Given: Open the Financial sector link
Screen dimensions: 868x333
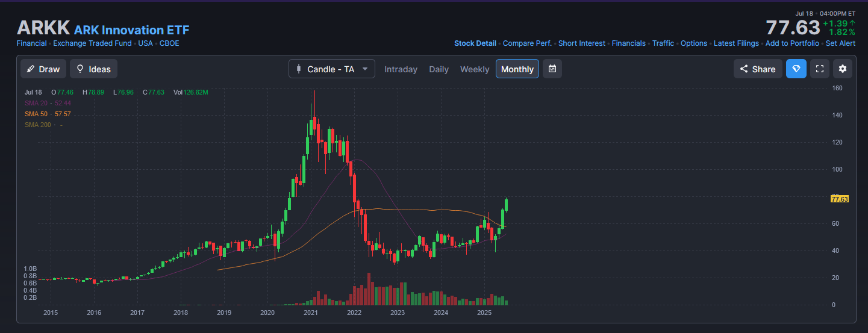Looking at the screenshot, I should point(31,43).
